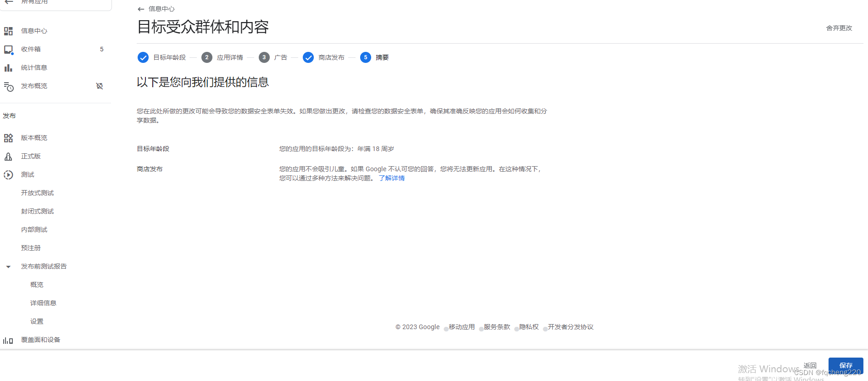Select 概览 under 发布前测试报告

point(37,285)
